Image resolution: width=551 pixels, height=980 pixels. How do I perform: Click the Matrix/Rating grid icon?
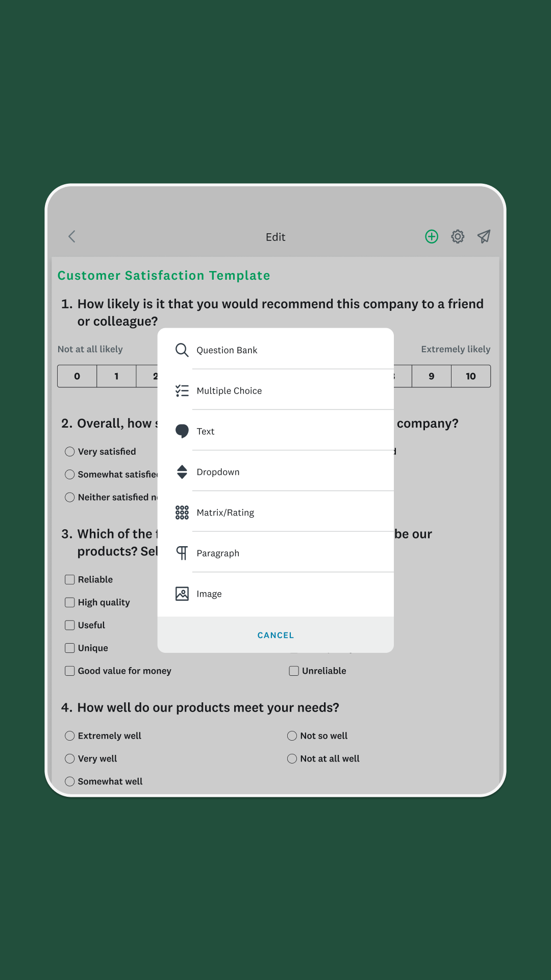point(182,512)
